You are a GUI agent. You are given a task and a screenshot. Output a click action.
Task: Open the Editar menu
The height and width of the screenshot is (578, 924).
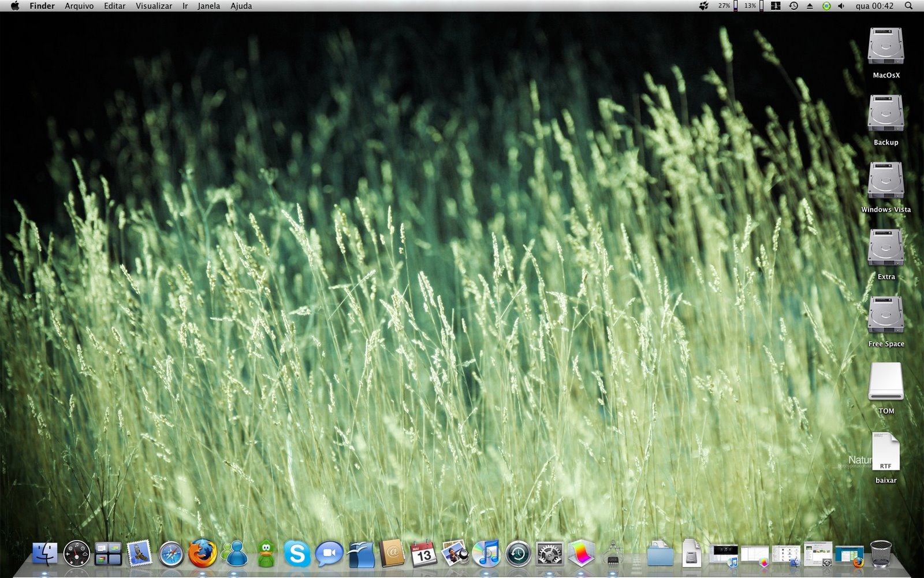[x=114, y=6]
